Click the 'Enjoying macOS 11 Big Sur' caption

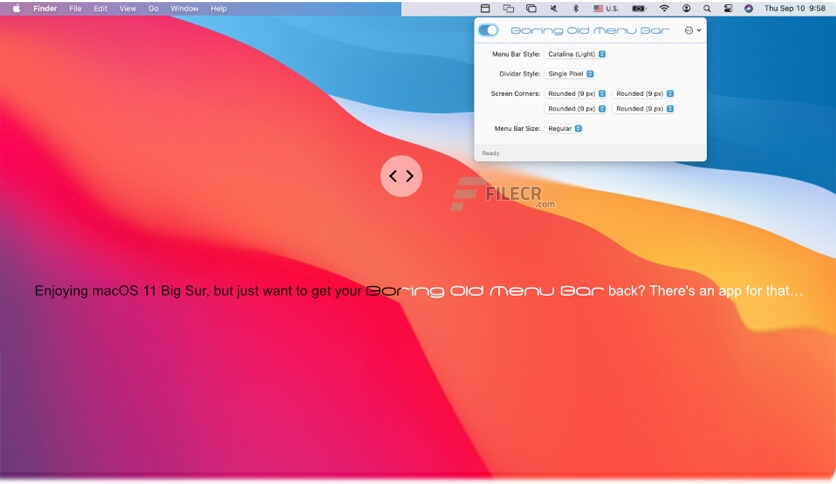[419, 291]
